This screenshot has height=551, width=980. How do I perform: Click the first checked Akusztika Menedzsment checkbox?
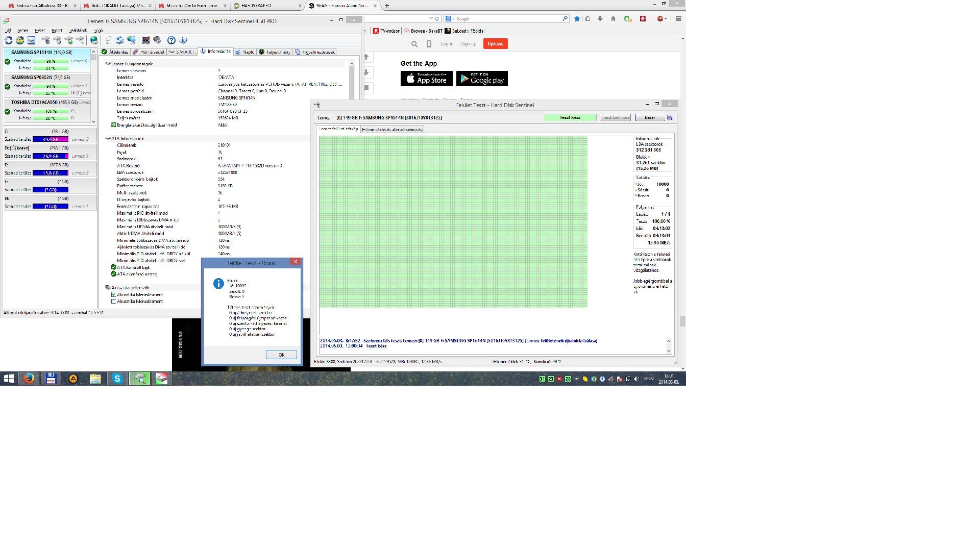(x=113, y=294)
